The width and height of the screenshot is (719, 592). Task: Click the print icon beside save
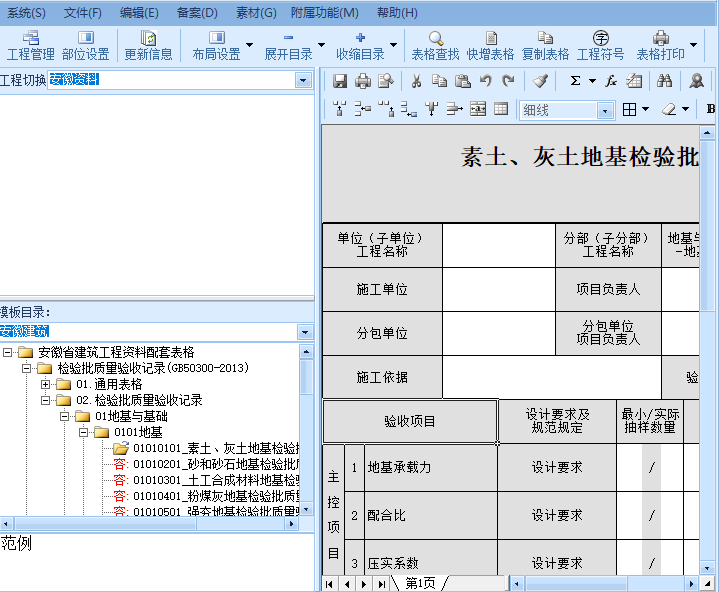click(363, 81)
